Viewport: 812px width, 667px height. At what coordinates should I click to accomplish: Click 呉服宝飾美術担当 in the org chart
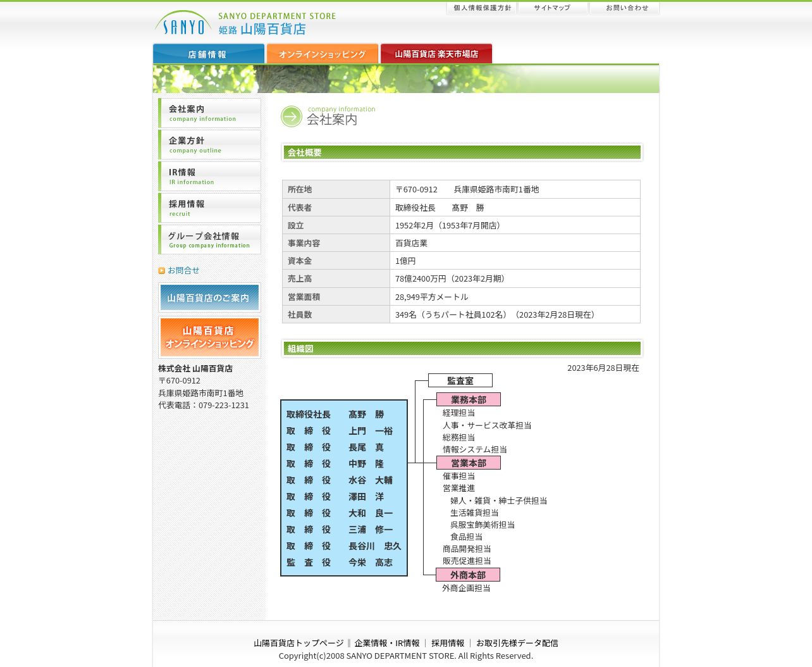[x=483, y=525]
